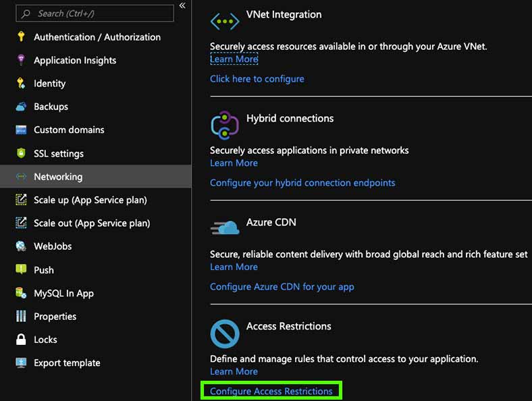Click the Application Insights lightbulb icon
The image size is (532, 401).
pyautogui.click(x=21, y=59)
